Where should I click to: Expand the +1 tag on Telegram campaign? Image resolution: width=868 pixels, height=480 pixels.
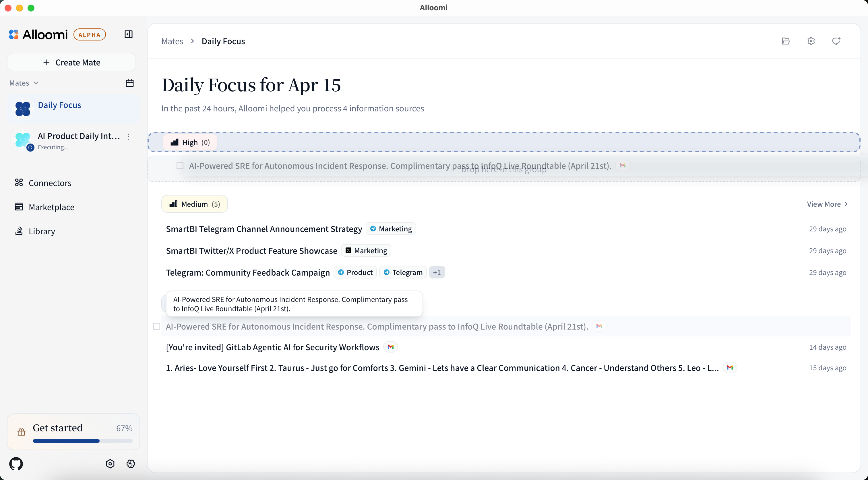[437, 272]
